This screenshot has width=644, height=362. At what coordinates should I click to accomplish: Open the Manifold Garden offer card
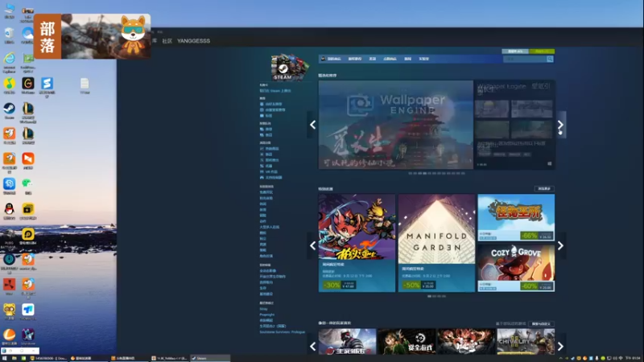coord(436,243)
